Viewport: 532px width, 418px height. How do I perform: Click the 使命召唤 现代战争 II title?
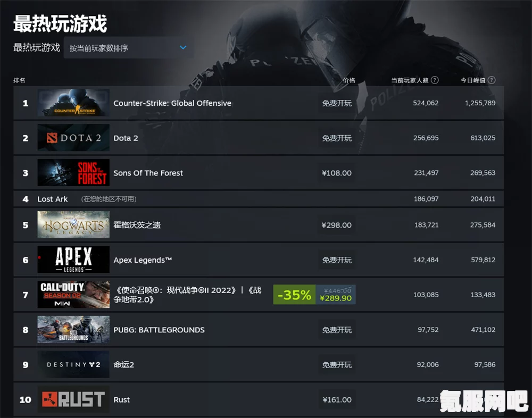(187, 295)
